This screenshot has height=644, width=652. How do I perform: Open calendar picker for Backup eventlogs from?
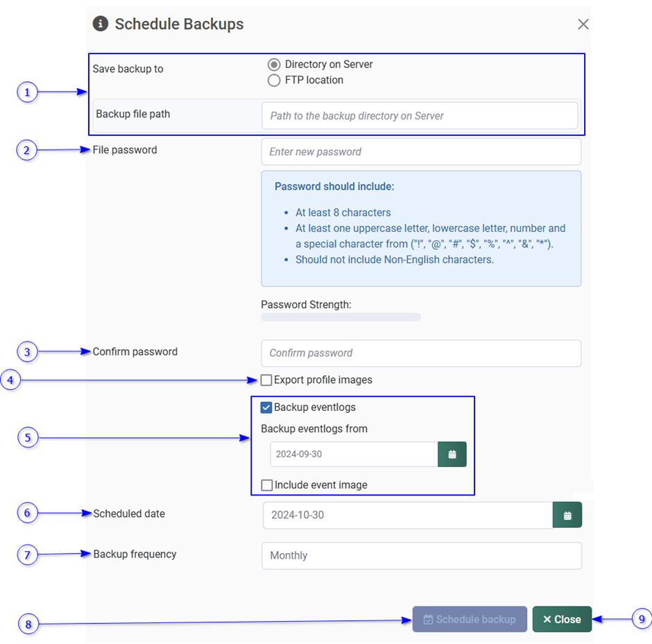pos(452,455)
